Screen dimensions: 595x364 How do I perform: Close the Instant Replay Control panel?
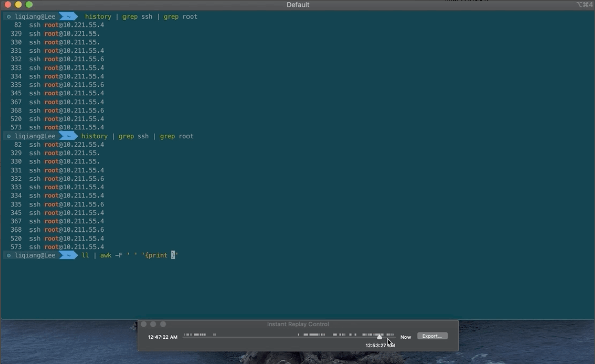[x=144, y=324]
